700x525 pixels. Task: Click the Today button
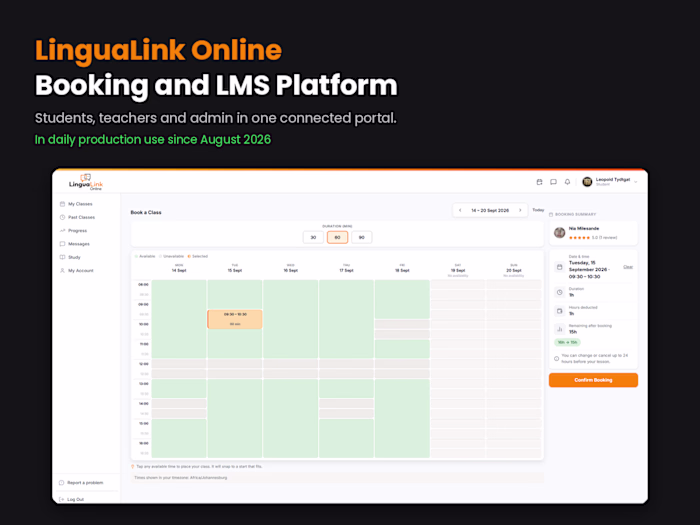tap(538, 210)
